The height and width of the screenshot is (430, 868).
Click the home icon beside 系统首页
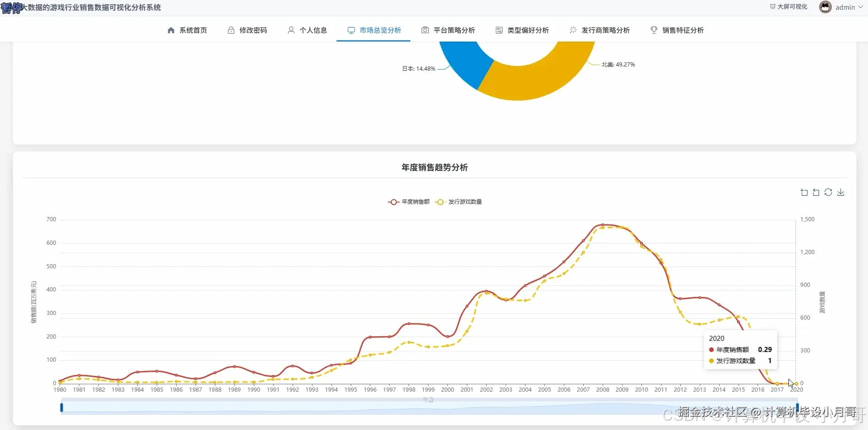tap(171, 30)
